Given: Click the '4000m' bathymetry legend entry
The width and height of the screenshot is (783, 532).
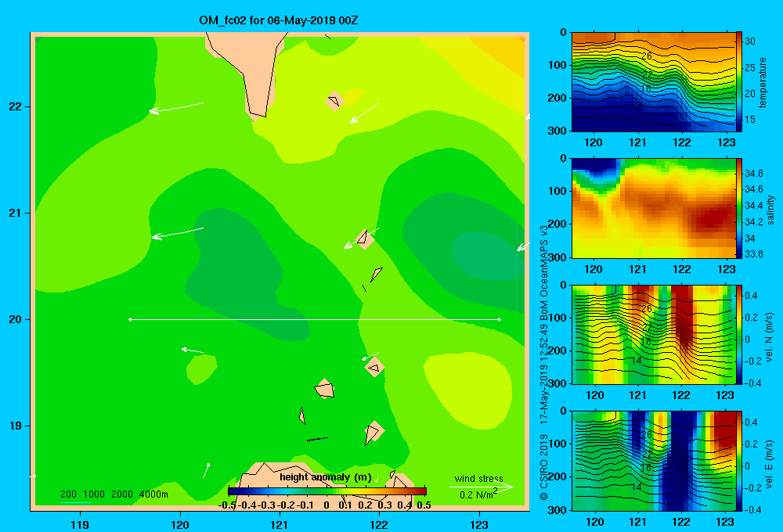Looking at the screenshot, I should coord(153,494).
